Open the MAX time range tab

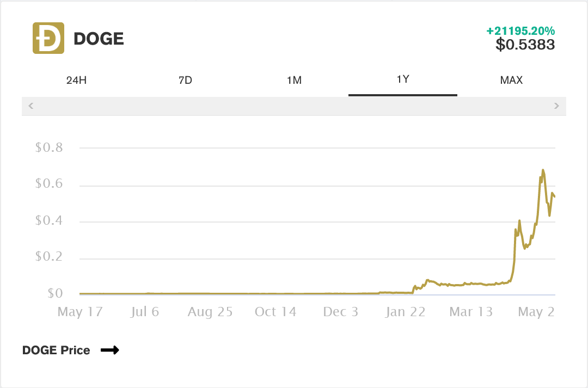point(511,81)
